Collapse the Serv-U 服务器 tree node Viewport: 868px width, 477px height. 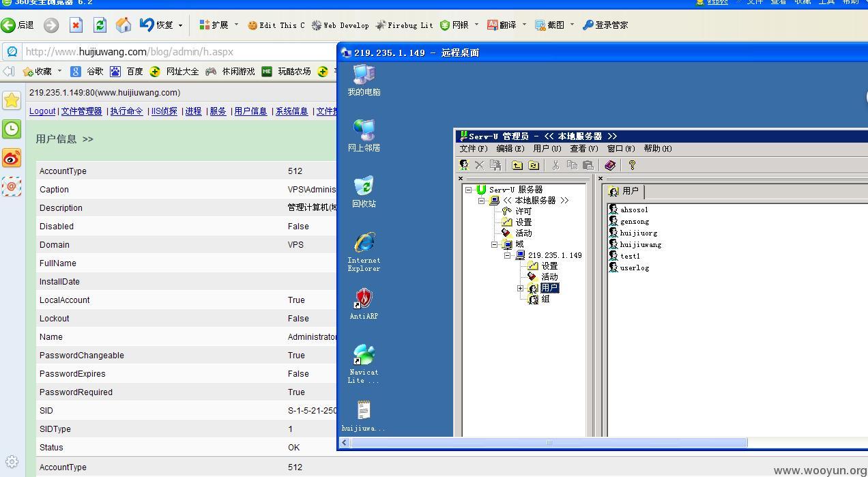click(x=469, y=190)
